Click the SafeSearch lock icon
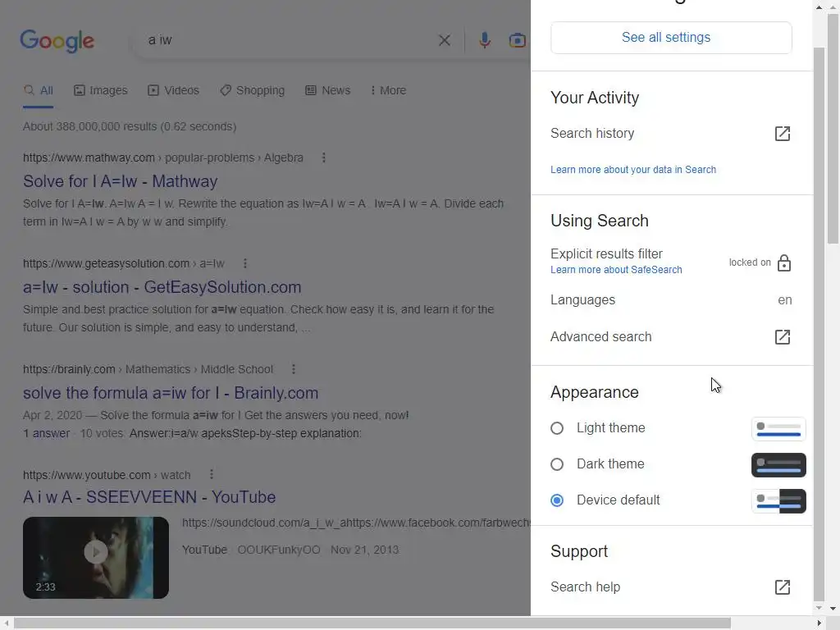The height and width of the screenshot is (630, 840). tap(783, 263)
